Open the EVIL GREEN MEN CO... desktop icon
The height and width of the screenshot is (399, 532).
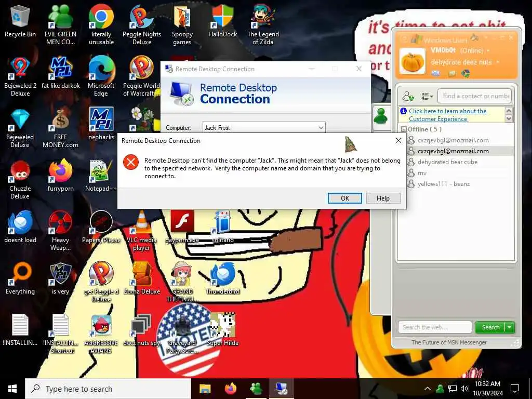point(60,25)
